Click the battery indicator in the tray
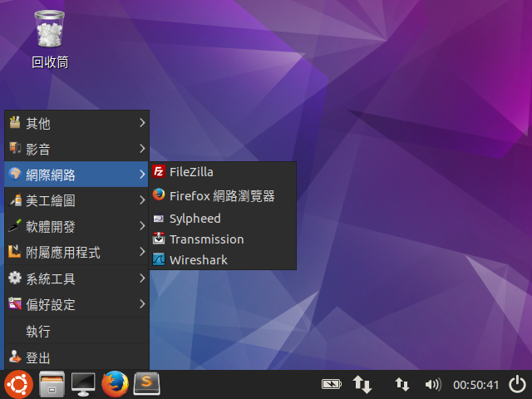 (x=331, y=384)
